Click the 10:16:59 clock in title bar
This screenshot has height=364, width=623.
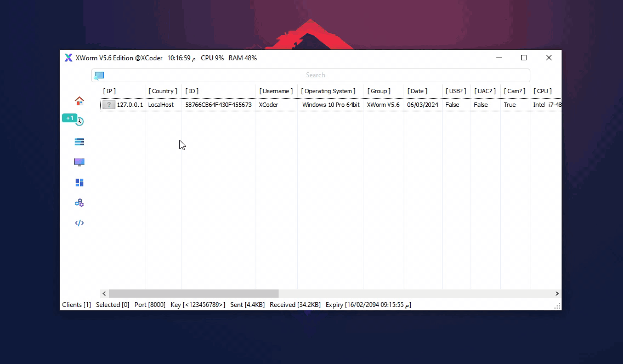click(x=181, y=58)
